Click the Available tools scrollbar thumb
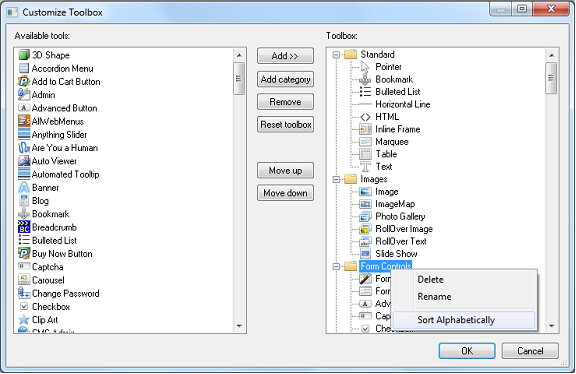 click(239, 79)
